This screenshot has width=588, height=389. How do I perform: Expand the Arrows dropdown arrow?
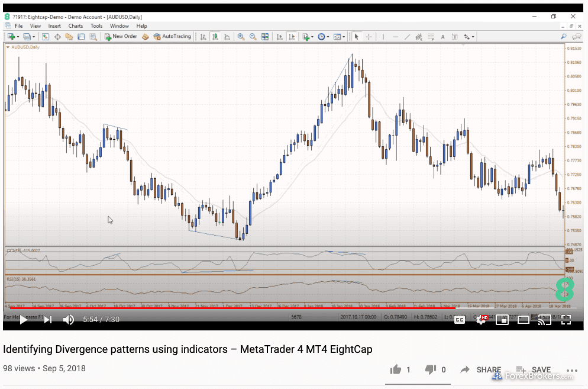point(473,37)
